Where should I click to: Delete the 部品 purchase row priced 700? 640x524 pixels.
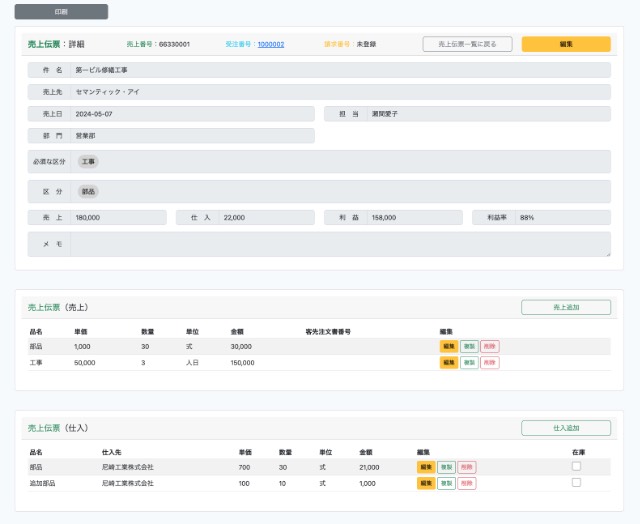pos(467,467)
